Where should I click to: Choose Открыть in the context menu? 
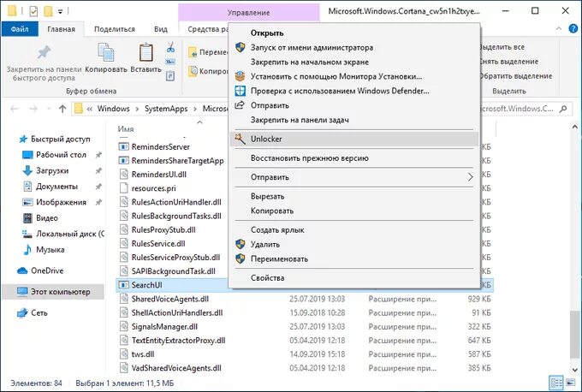(x=354, y=33)
